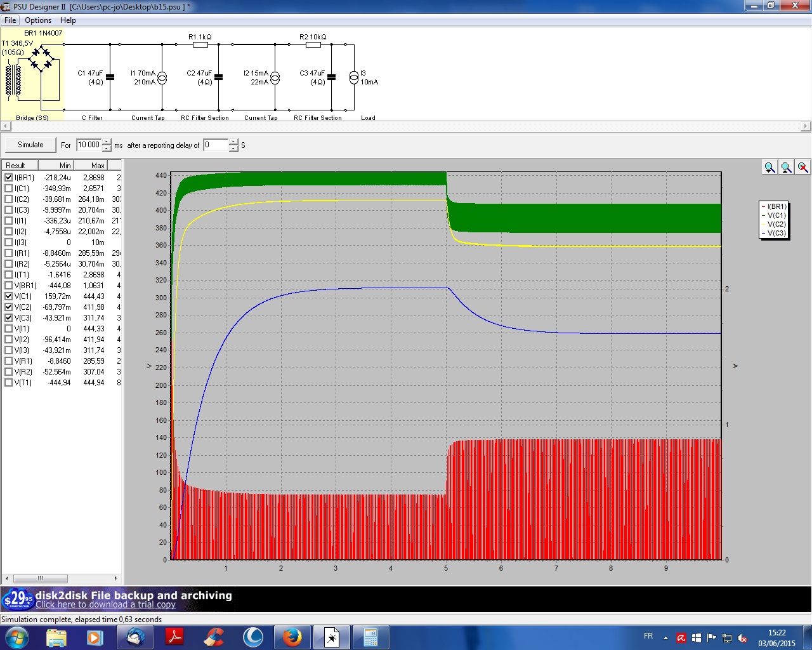Open Firefox from the taskbar
This screenshot has height=650, width=812.
292,637
